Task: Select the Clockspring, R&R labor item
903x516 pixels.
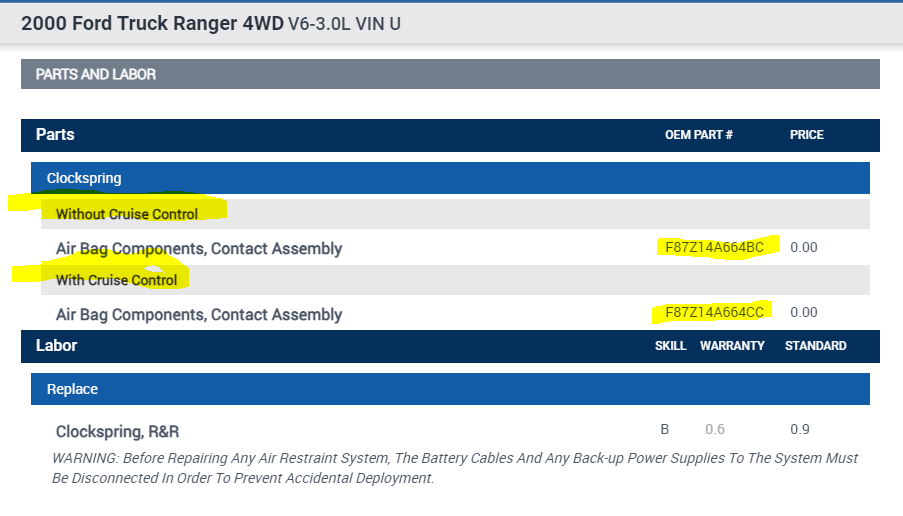Action: [118, 432]
